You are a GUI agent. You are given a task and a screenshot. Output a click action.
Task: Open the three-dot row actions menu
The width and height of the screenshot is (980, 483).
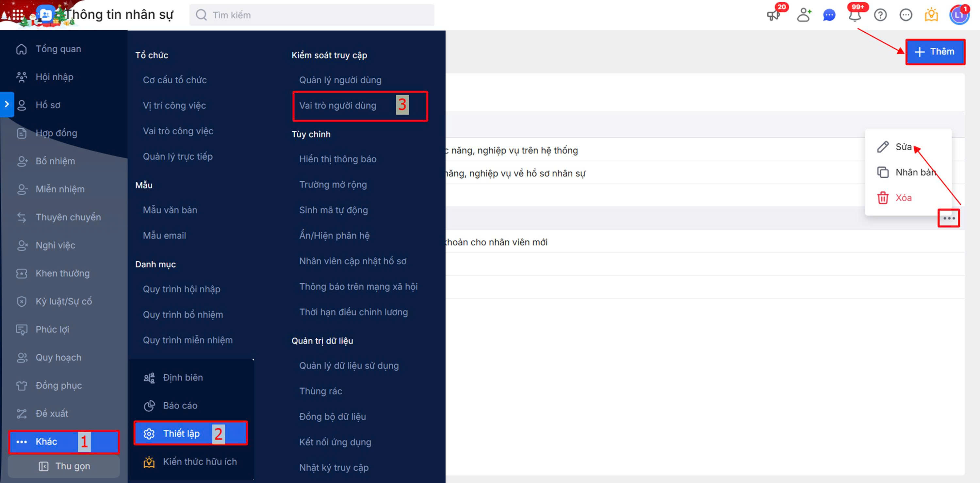click(949, 218)
